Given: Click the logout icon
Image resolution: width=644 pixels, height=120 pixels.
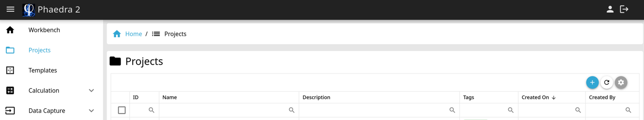Looking at the screenshot, I should (x=624, y=9).
